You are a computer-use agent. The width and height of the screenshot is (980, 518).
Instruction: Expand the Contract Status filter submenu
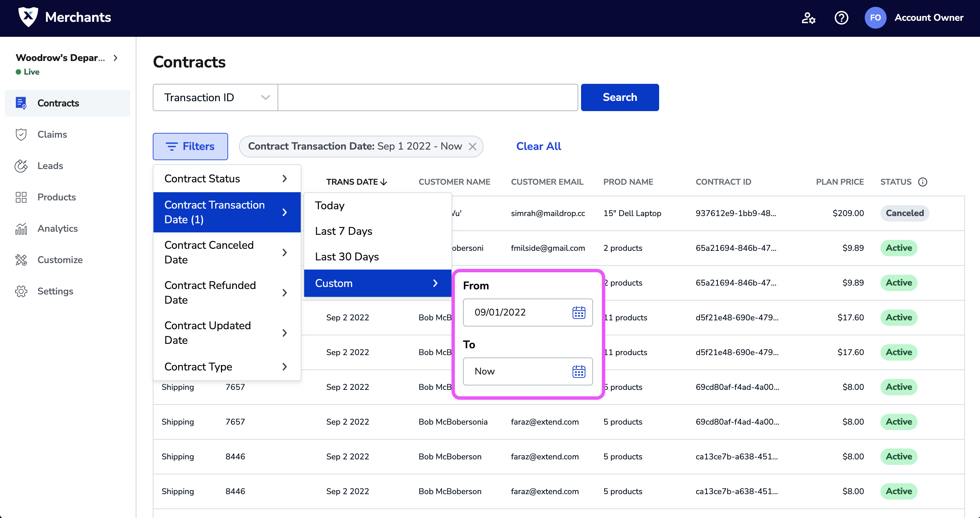coord(227,179)
